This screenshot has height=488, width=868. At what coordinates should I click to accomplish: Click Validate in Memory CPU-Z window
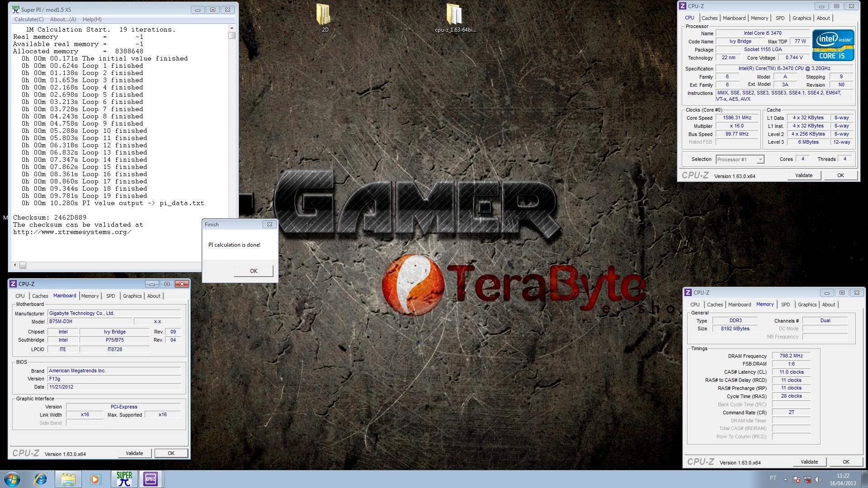(809, 462)
